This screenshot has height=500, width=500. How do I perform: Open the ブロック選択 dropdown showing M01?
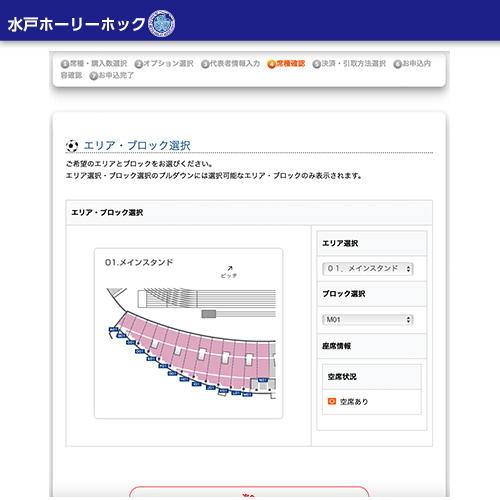(x=368, y=320)
